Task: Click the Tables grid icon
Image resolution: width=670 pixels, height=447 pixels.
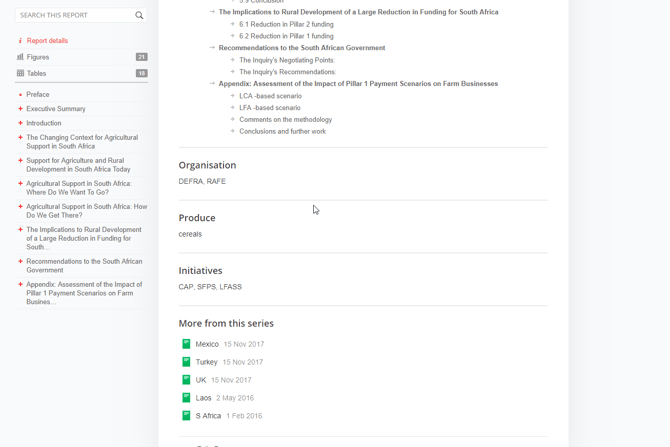Action: click(x=20, y=73)
